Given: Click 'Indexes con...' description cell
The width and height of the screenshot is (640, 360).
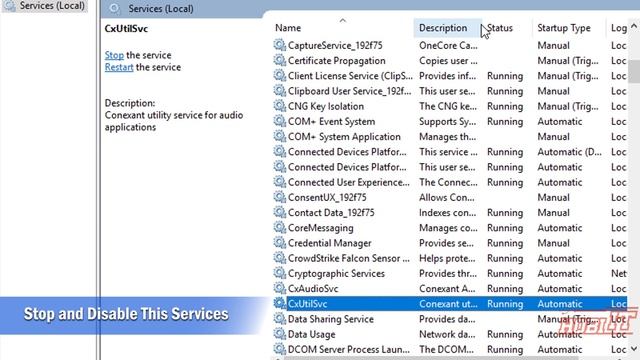Looking at the screenshot, I should [x=447, y=213].
